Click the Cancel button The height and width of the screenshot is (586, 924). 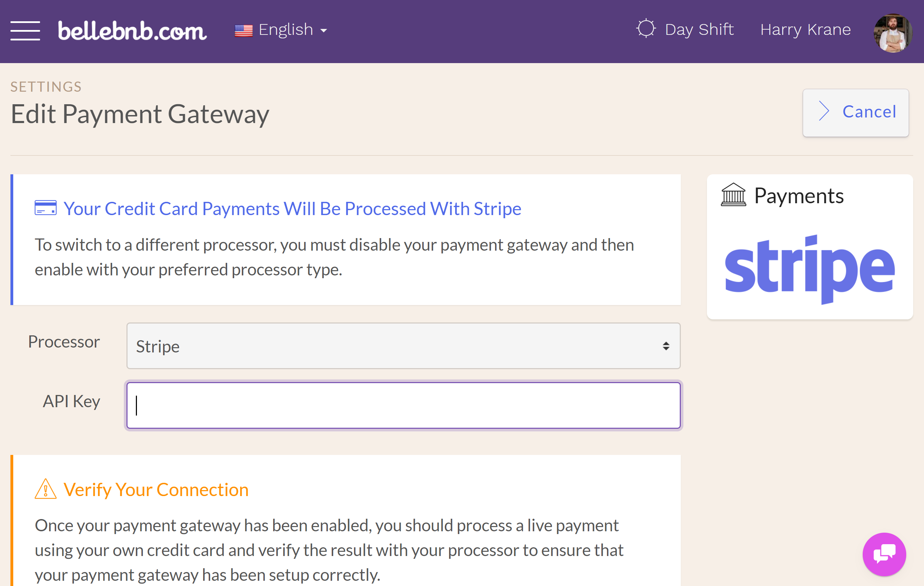click(x=855, y=112)
